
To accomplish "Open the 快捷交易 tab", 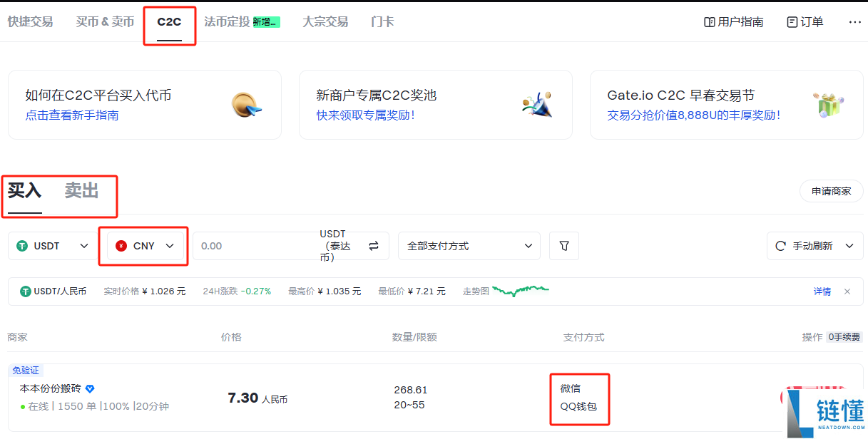I will [30, 22].
